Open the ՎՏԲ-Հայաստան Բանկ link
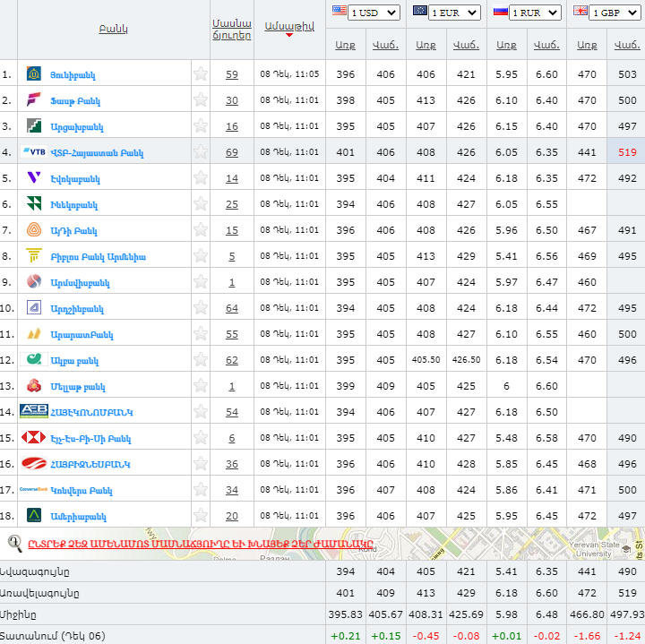 point(97,153)
